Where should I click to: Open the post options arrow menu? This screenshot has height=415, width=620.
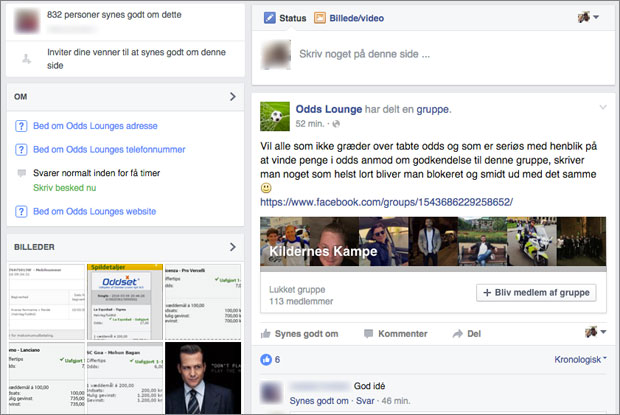click(x=602, y=107)
